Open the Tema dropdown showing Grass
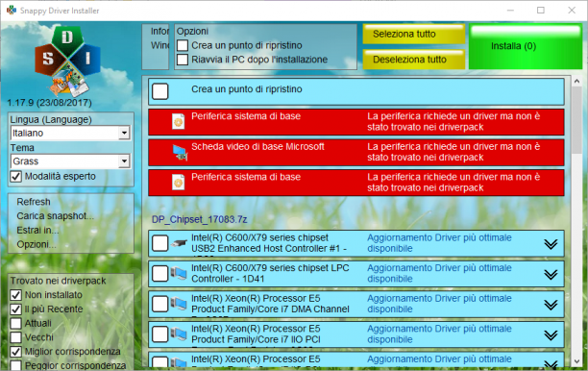588x371 pixels. [x=70, y=161]
